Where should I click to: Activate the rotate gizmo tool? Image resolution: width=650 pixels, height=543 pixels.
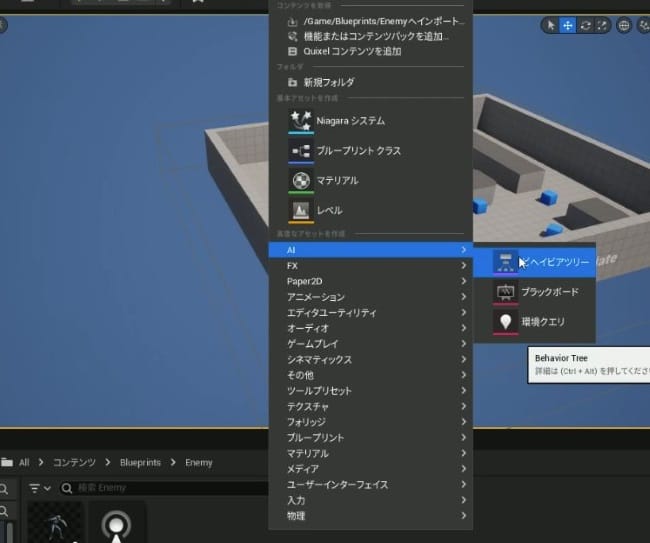tap(585, 25)
